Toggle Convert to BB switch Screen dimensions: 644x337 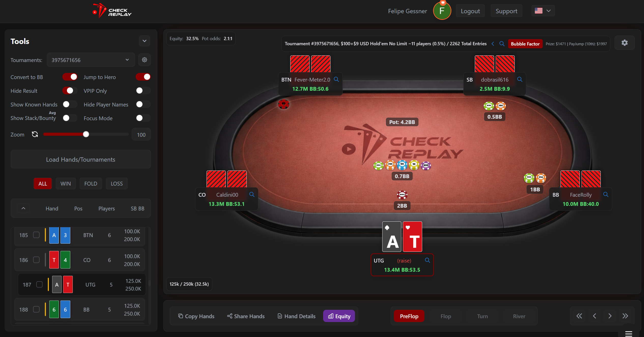(x=70, y=77)
